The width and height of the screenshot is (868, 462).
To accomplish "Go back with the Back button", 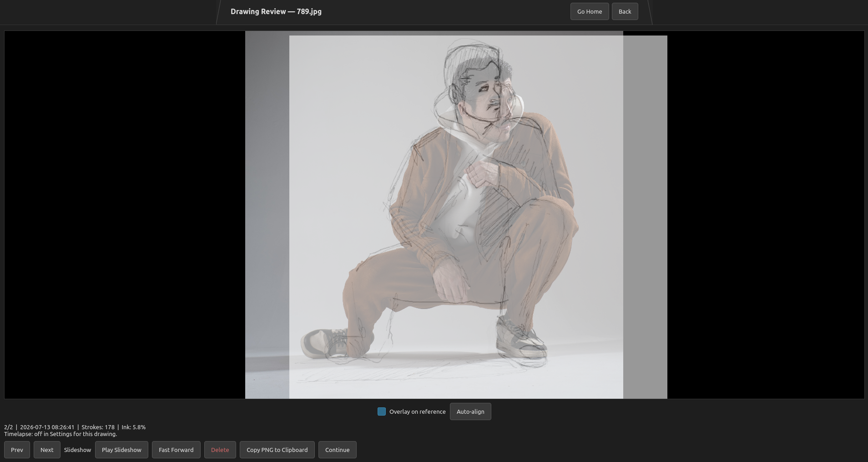I will pos(625,11).
